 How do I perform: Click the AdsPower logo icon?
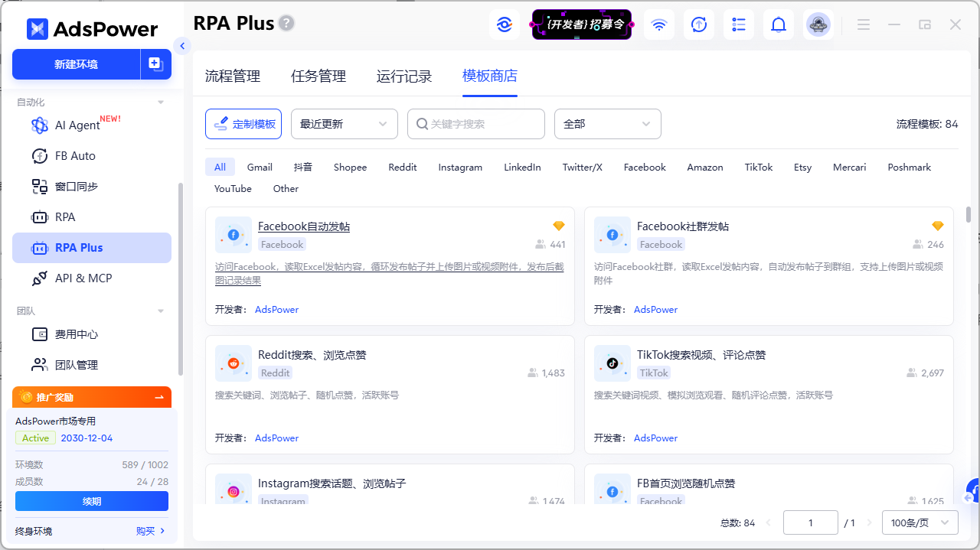click(x=38, y=29)
